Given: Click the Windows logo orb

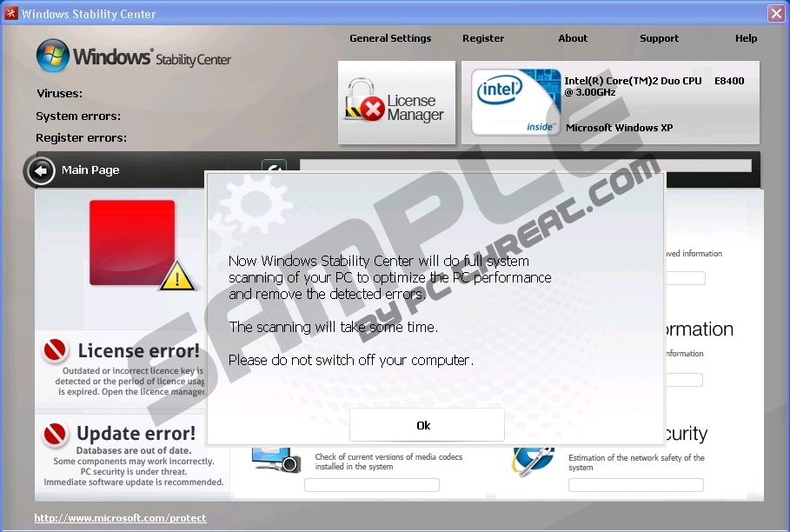Looking at the screenshot, I should [53, 56].
